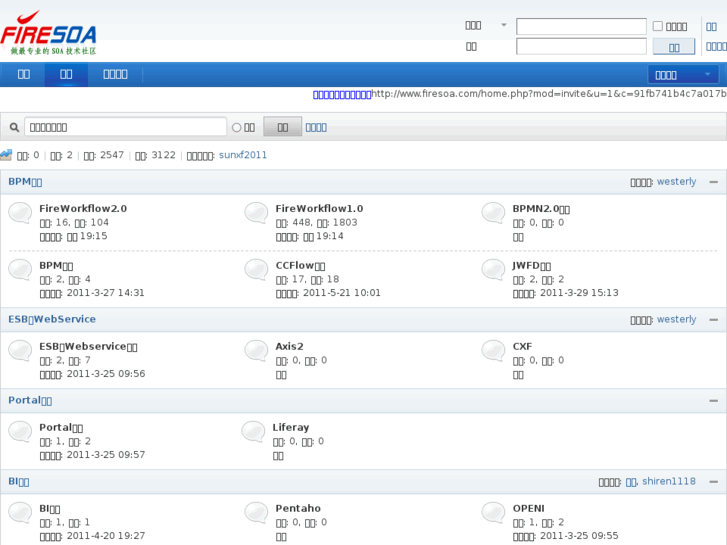Viewport: 727px width, 545px height.
Task: Click the top-right link beside checkbox
Action: (711, 26)
